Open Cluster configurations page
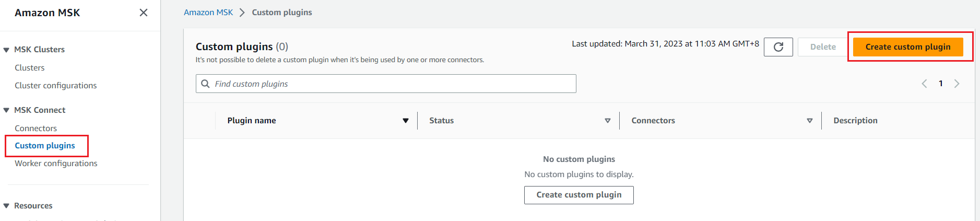Viewport: 980px width, 221px height. point(56,86)
